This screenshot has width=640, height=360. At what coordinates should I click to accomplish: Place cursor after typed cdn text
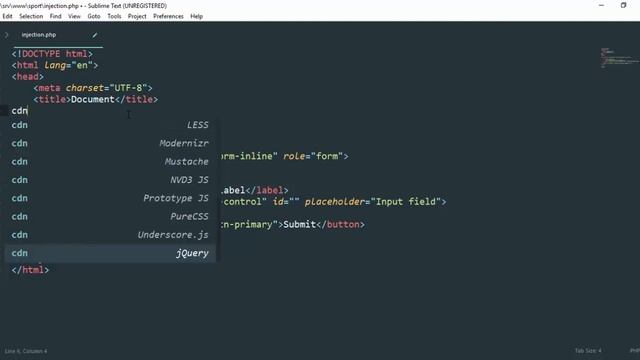coord(28,111)
